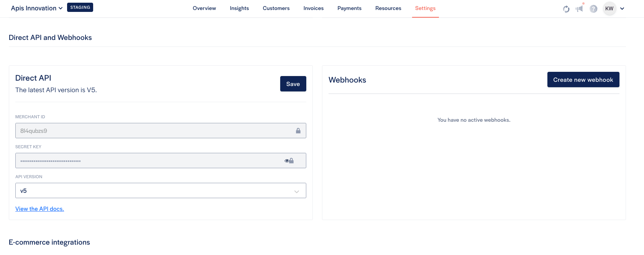Screen dimensions: 644x255
Task: Select the Resources tab
Action: tap(388, 8)
